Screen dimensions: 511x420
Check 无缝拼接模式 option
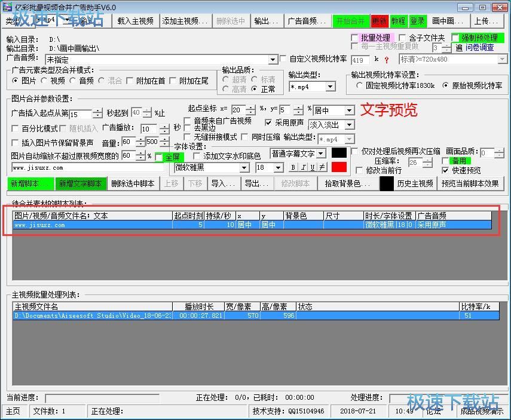point(187,137)
